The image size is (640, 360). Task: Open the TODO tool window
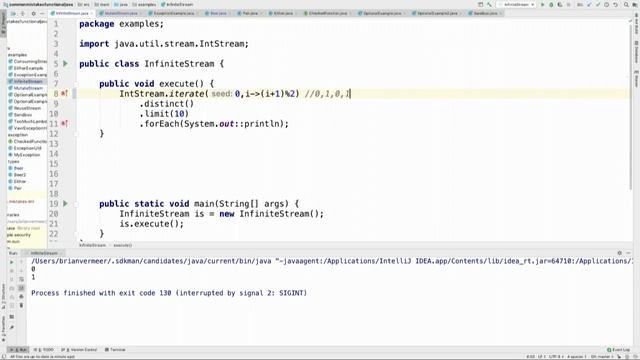(x=44, y=350)
